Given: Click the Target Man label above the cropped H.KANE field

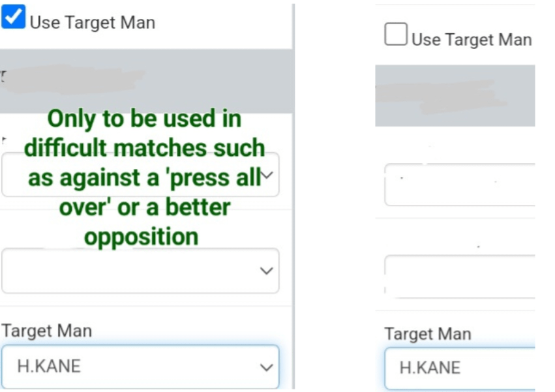Looking at the screenshot, I should coord(427,334).
